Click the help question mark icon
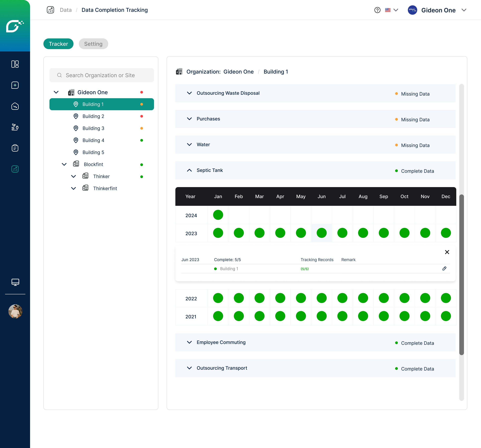The height and width of the screenshot is (448, 481). pos(377,10)
